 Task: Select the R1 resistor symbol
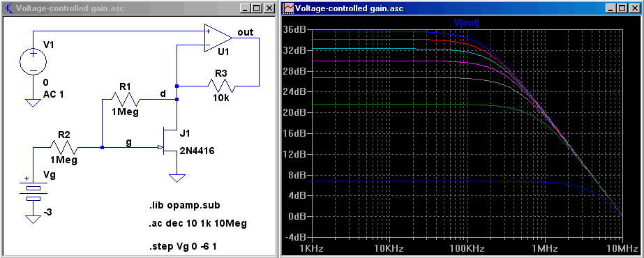125,99
